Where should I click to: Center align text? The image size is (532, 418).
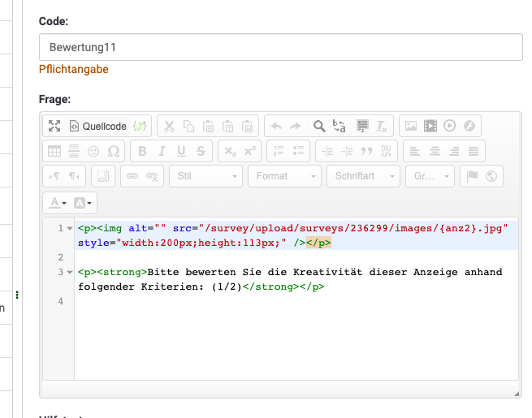click(x=435, y=151)
